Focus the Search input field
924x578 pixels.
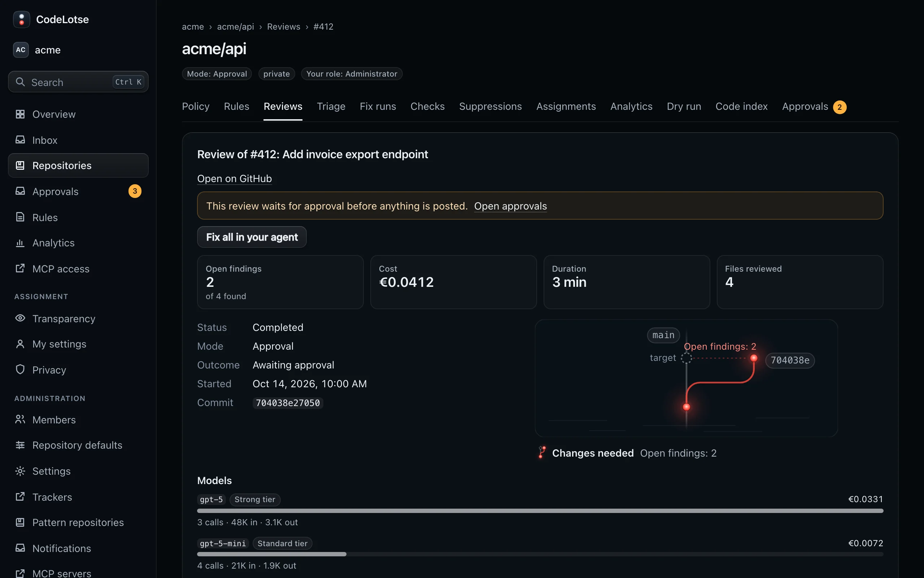(x=78, y=82)
